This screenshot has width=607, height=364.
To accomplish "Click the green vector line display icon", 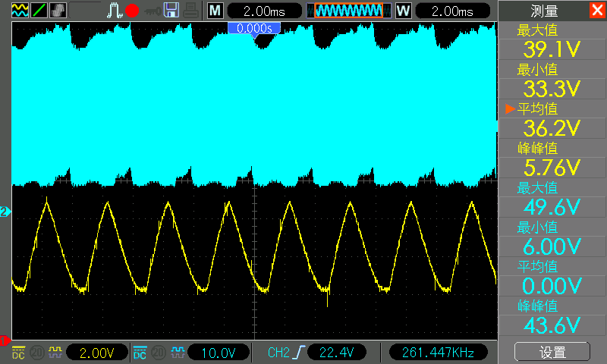I will pos(39,10).
